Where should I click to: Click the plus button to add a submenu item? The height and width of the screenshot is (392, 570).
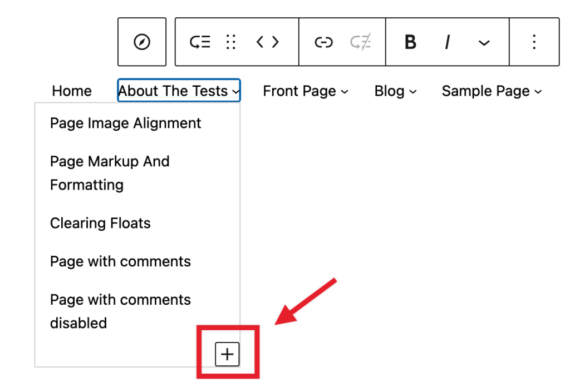click(x=227, y=354)
